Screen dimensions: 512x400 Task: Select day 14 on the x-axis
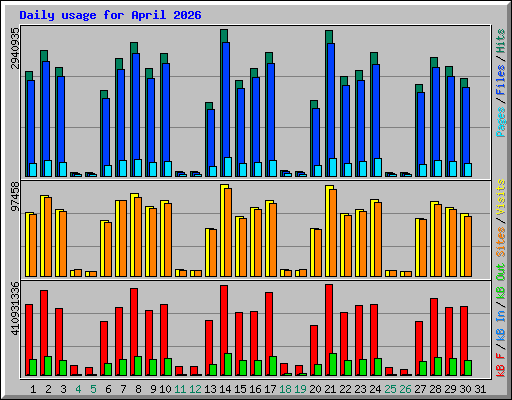(x=225, y=389)
